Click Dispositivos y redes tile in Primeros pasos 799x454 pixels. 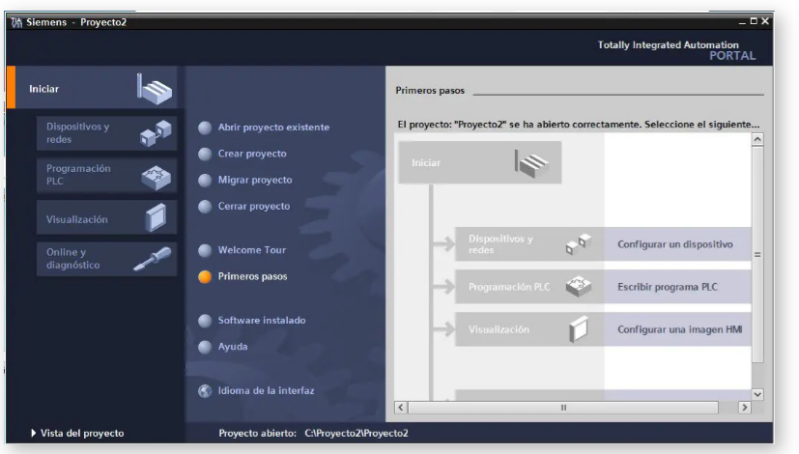(529, 244)
